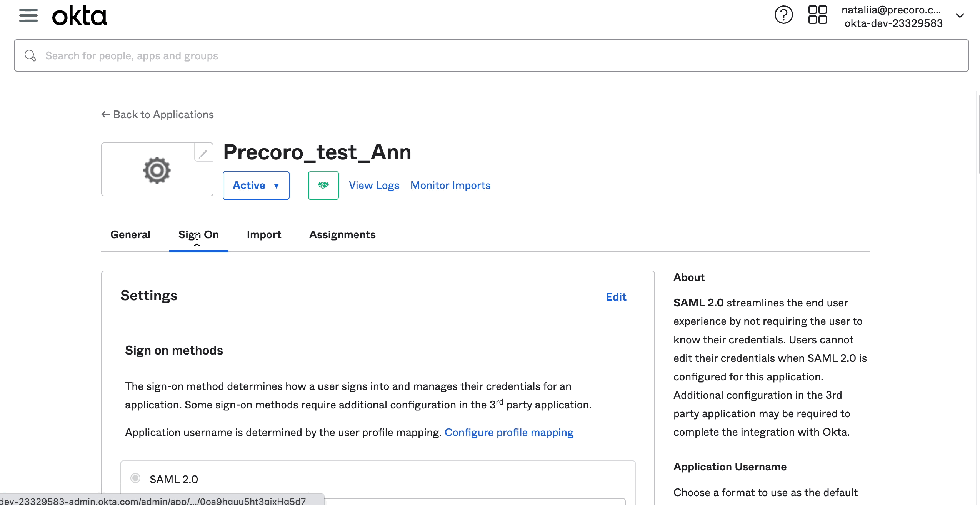The width and height of the screenshot is (980, 505).
Task: Open the apps grid icon
Action: coord(817,15)
